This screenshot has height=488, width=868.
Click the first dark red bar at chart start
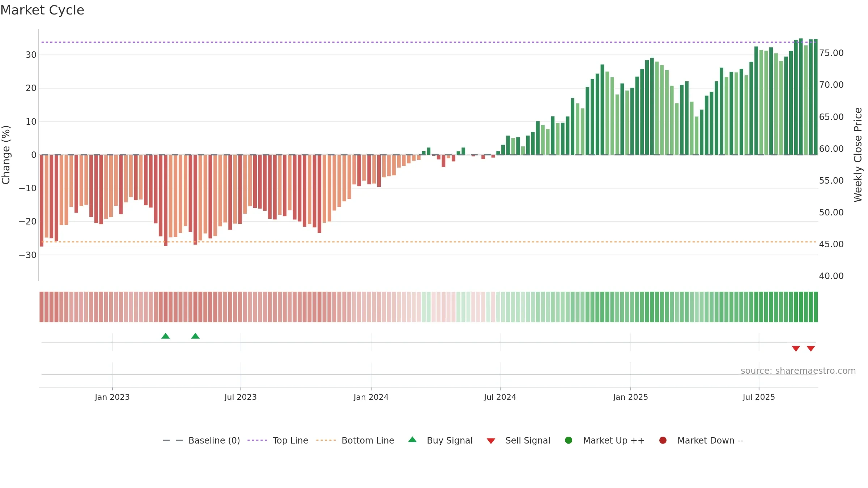pyautogui.click(x=42, y=201)
